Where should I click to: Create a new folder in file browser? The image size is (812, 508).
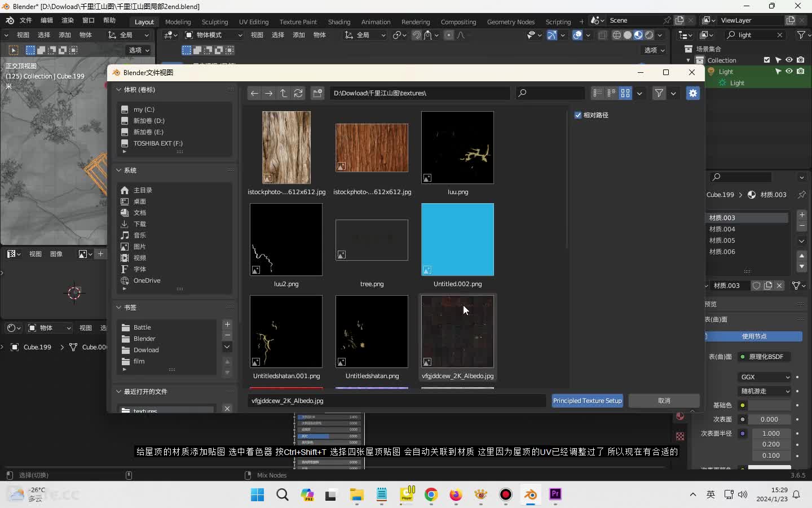click(317, 93)
